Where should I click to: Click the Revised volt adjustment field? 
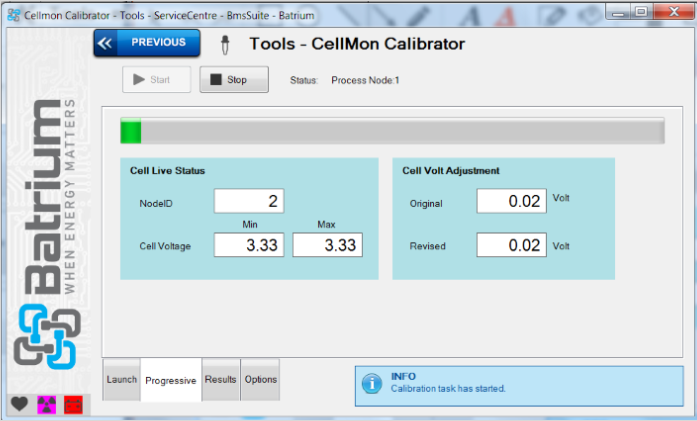(512, 245)
